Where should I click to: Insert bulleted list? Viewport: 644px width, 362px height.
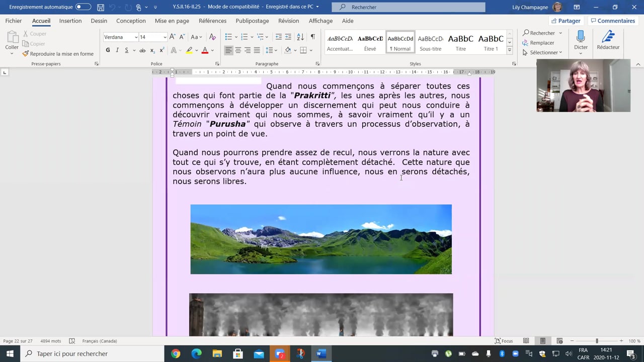228,37
